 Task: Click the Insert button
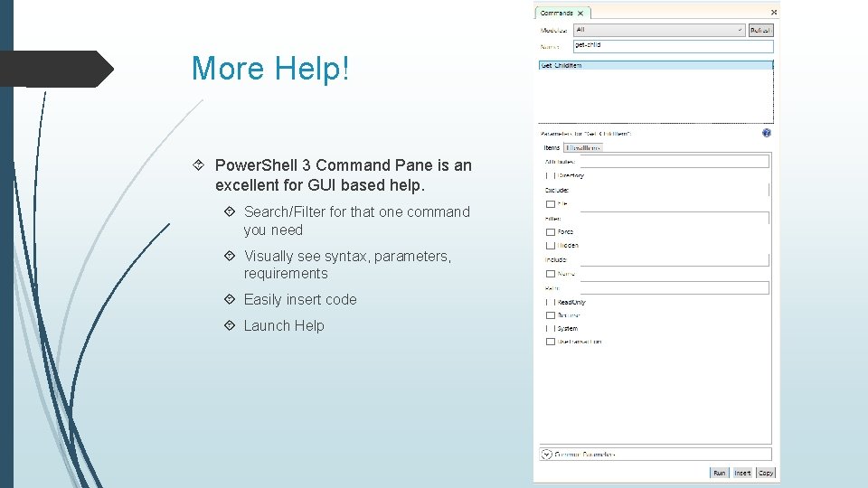click(742, 473)
